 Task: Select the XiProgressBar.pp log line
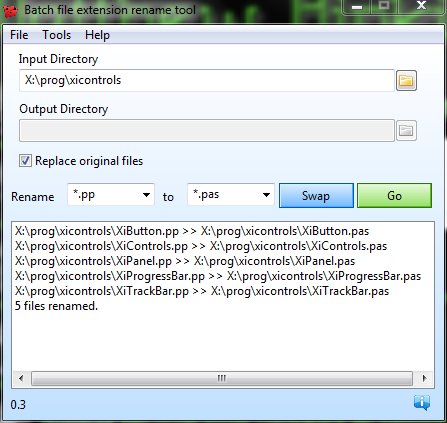click(218, 276)
